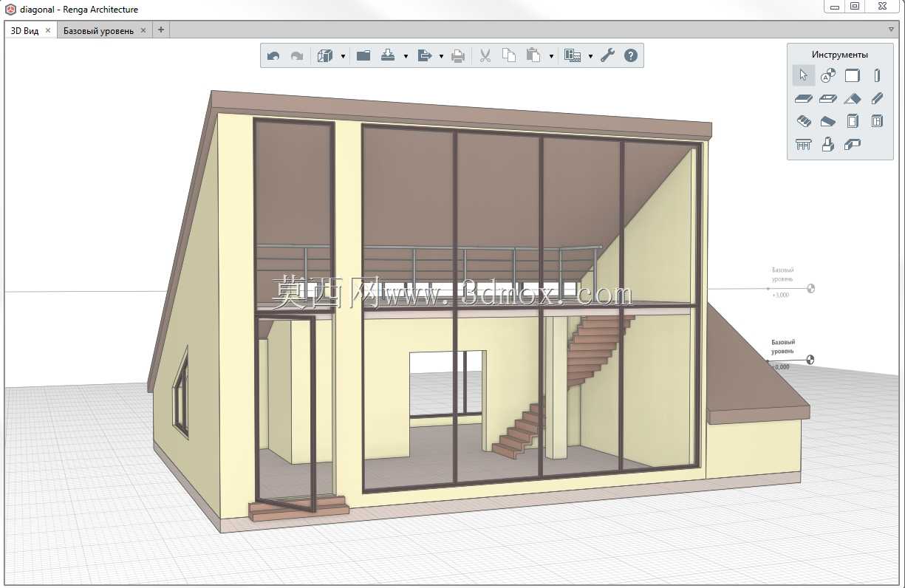Open help via the question mark icon
905x588 pixels.
pos(631,55)
